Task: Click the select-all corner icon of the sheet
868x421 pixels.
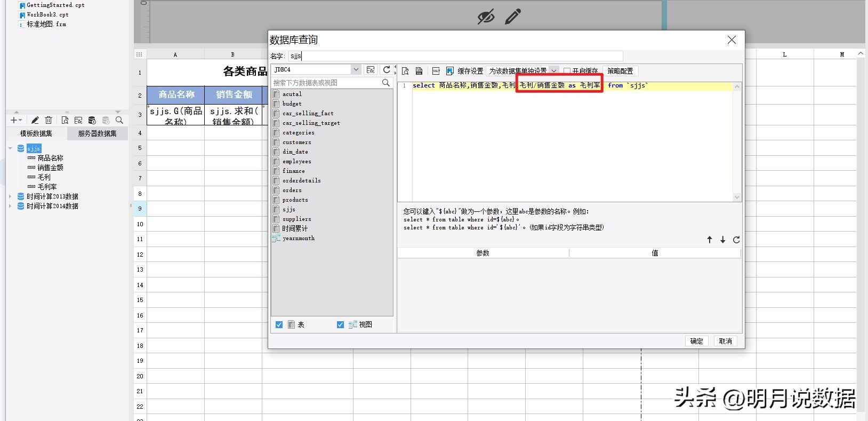Action: pos(140,54)
